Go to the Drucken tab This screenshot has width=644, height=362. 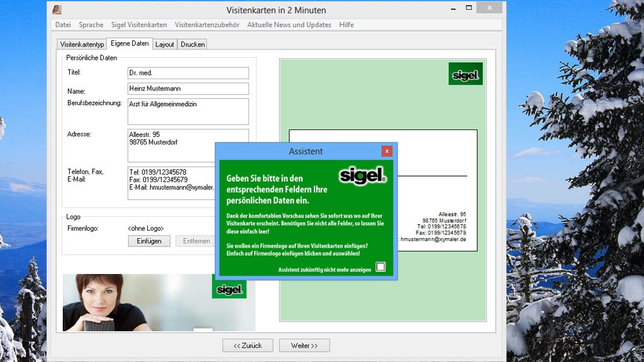pyautogui.click(x=192, y=45)
